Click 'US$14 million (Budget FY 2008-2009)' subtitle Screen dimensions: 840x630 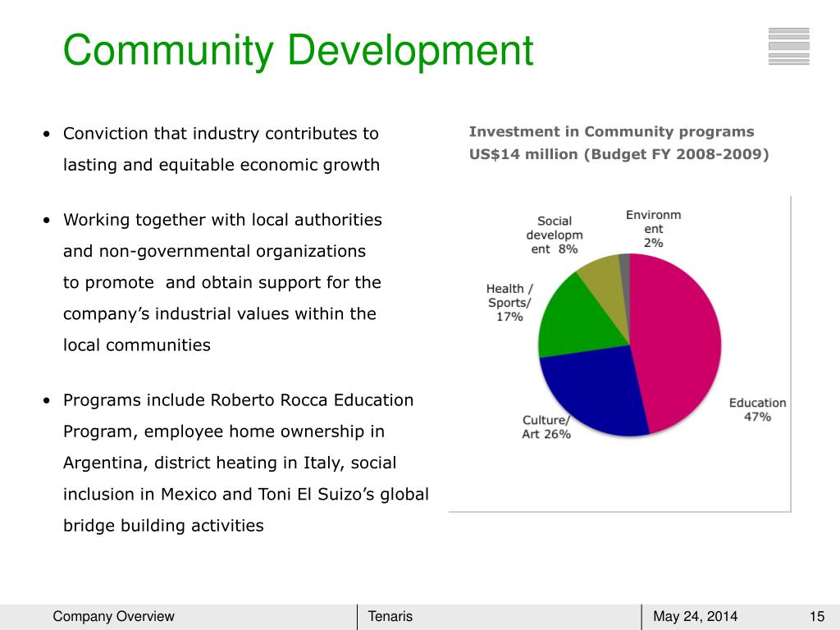(x=619, y=154)
